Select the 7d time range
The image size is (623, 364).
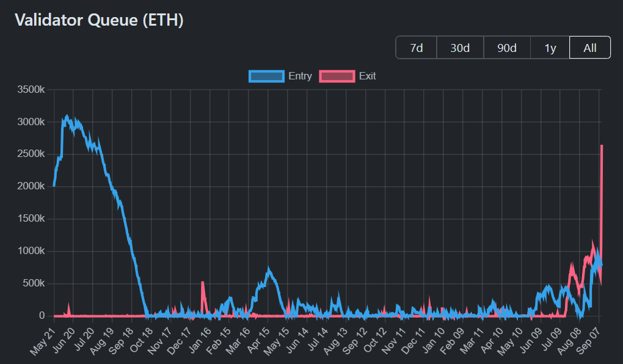[416, 47]
